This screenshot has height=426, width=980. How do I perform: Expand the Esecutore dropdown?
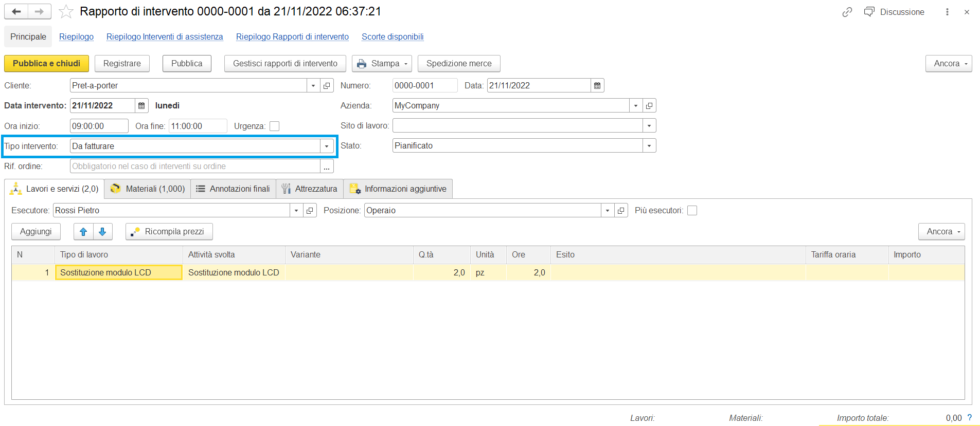pyautogui.click(x=296, y=210)
